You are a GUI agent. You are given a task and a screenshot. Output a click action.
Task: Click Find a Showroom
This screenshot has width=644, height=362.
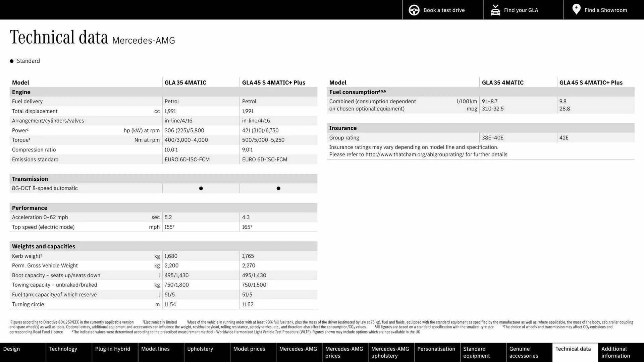(606, 10)
